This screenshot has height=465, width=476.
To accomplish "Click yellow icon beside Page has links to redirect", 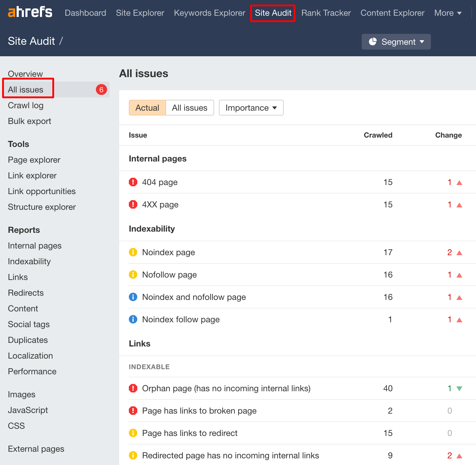I will [x=133, y=433].
